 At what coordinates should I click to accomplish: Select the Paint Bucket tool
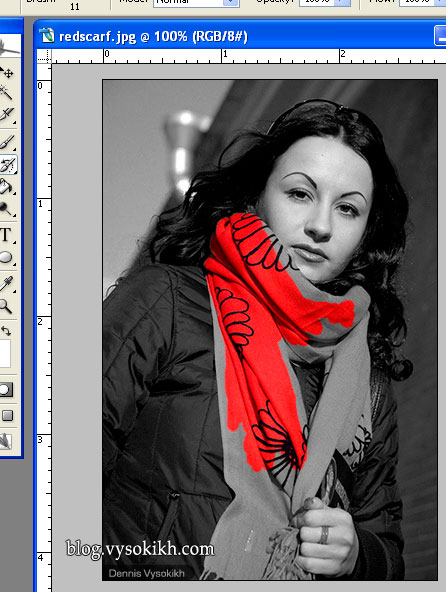[x=7, y=187]
